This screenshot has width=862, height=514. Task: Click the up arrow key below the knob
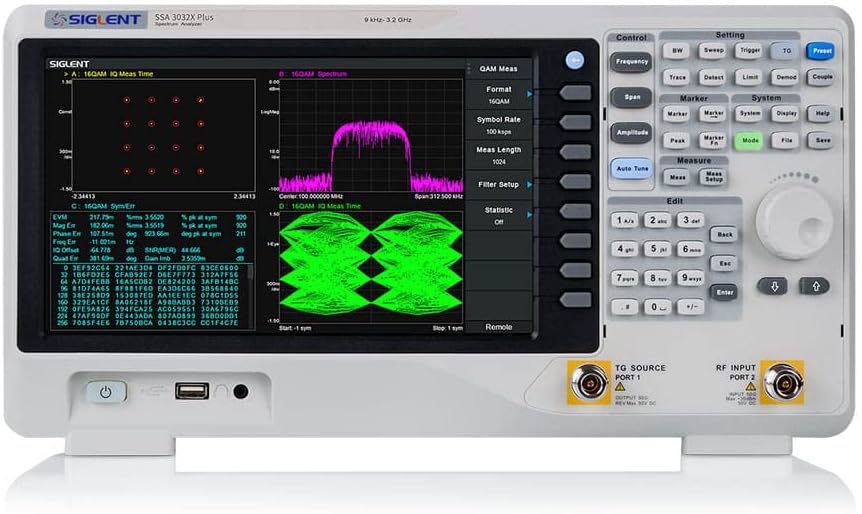(x=815, y=286)
